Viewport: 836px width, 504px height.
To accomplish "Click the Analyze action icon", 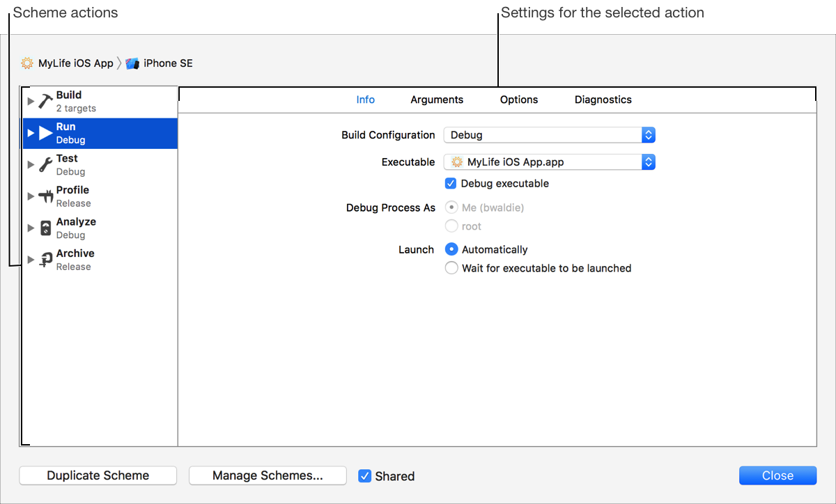I will coord(45,228).
